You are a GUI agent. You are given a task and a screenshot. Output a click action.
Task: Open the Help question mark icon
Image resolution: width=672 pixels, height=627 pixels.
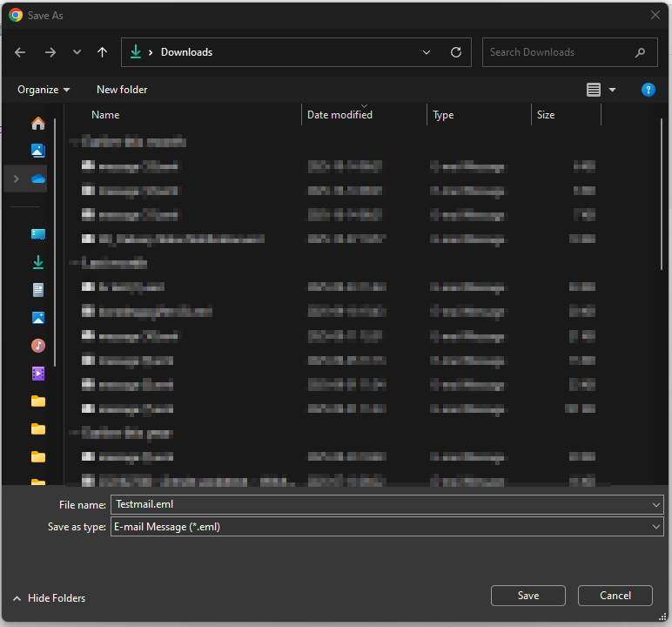pos(648,90)
